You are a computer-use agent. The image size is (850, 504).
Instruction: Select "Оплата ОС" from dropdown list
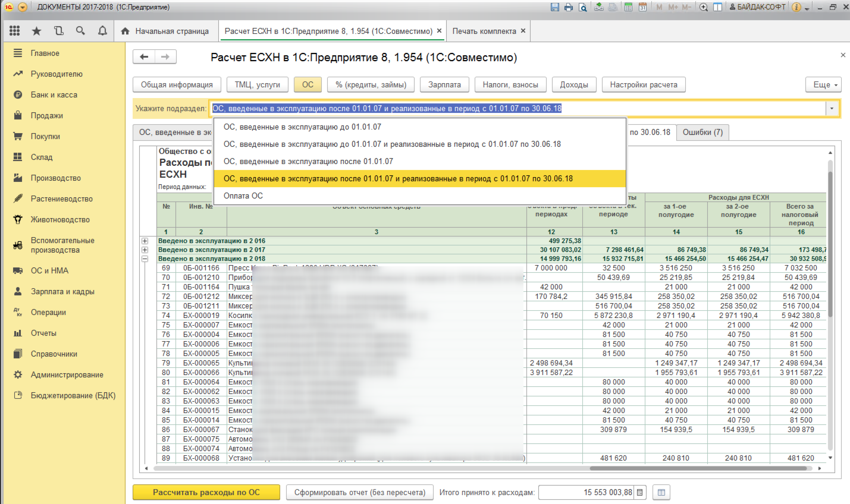pos(243,196)
